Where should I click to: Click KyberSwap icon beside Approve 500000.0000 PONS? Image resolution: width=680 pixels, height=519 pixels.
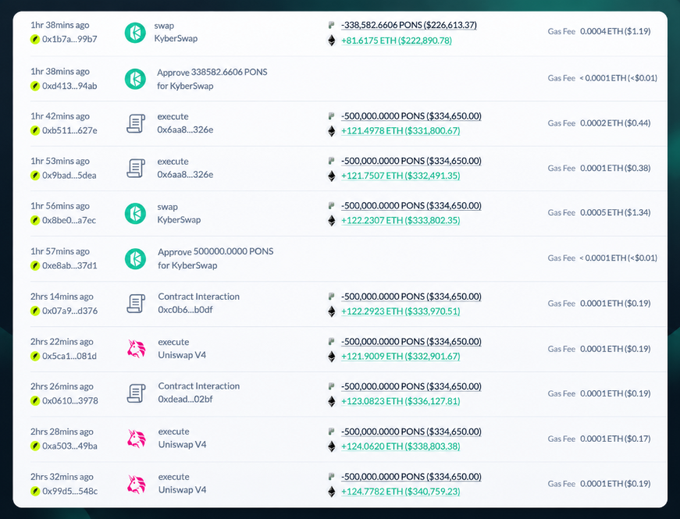pos(135,259)
